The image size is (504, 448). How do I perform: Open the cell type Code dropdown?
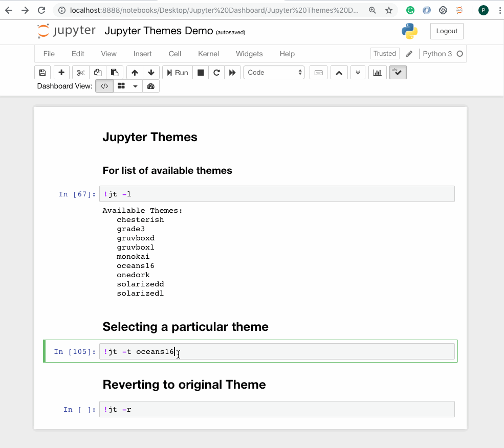[274, 73]
